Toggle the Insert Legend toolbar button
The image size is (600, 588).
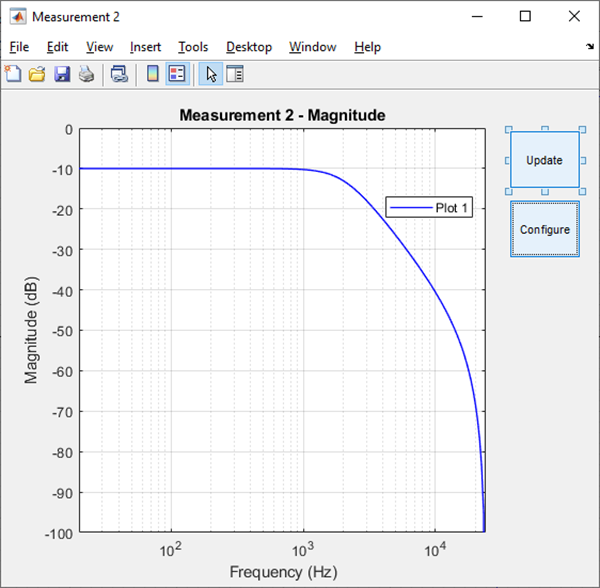pyautogui.click(x=177, y=74)
